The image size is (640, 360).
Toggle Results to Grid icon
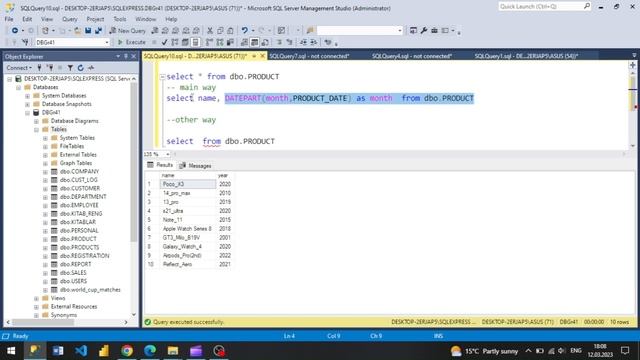pyautogui.click(x=254, y=42)
